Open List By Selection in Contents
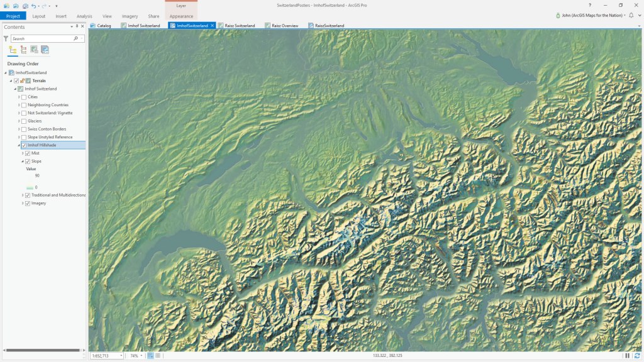 [x=34, y=50]
